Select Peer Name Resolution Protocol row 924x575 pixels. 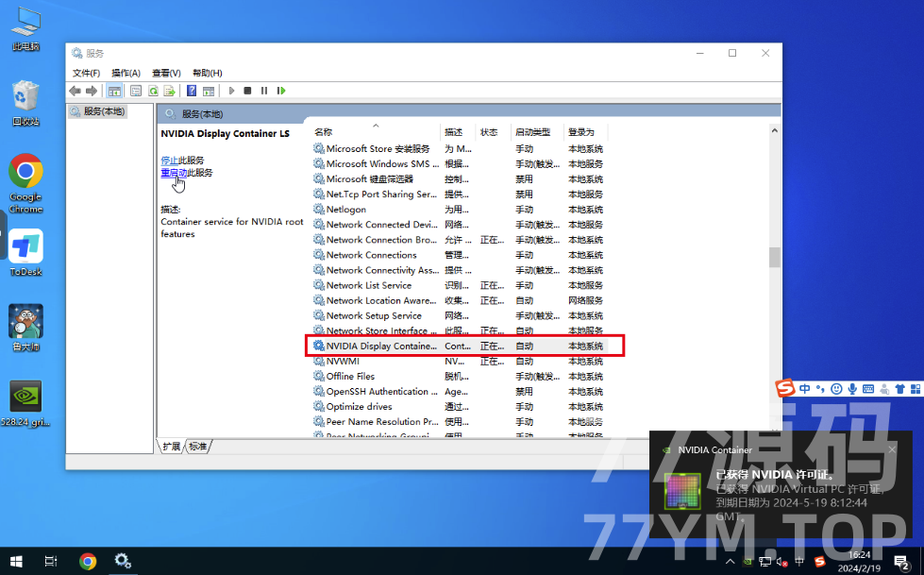pyautogui.click(x=459, y=422)
